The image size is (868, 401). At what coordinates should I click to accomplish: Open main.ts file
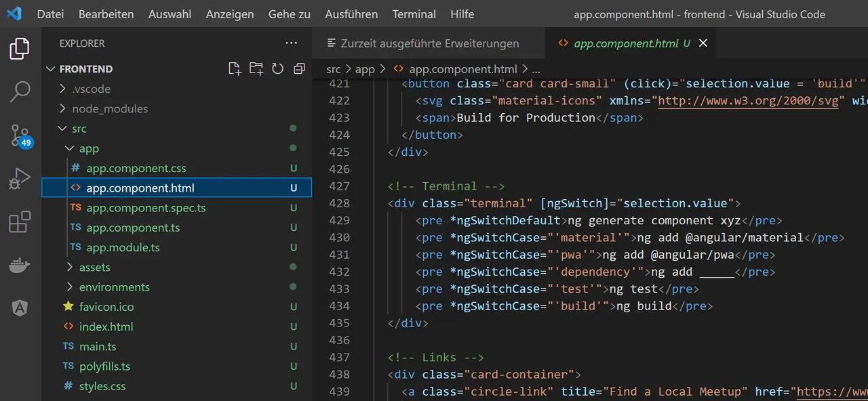(98, 346)
